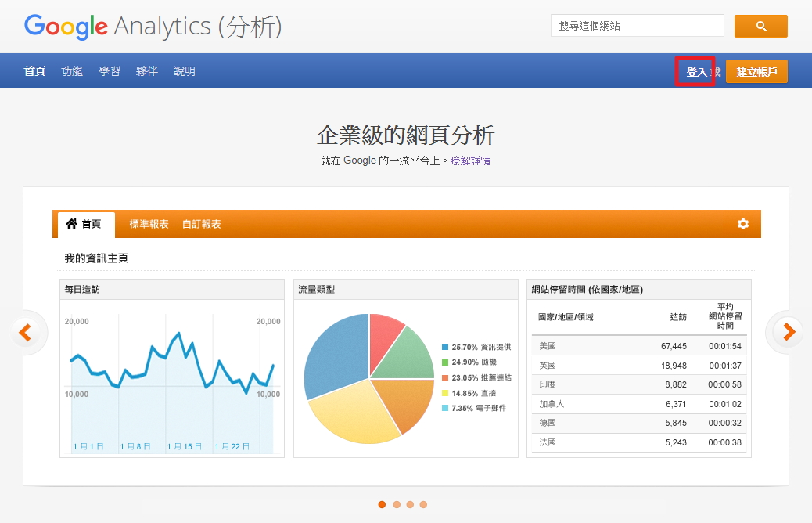
Task: Click the 網站停留時間 widget title
Action: point(587,289)
